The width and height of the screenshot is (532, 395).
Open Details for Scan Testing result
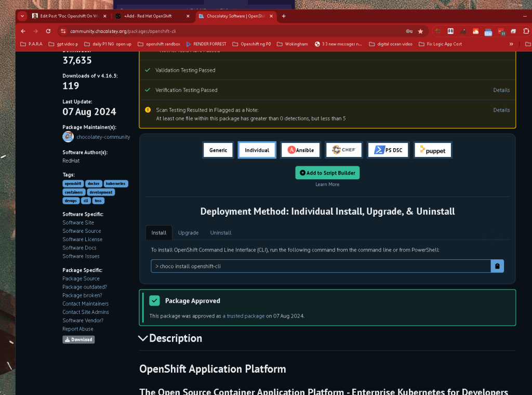501,110
